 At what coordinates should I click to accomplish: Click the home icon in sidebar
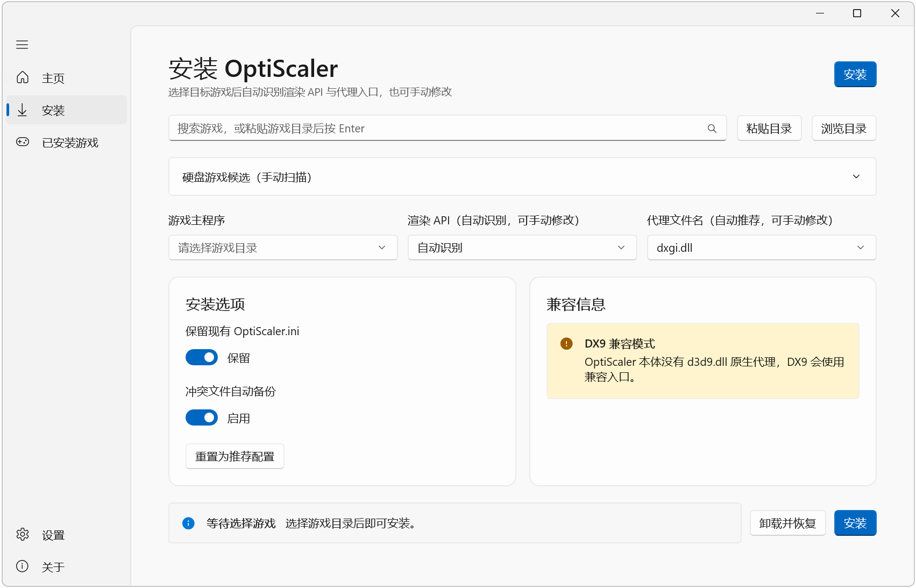[x=22, y=77]
